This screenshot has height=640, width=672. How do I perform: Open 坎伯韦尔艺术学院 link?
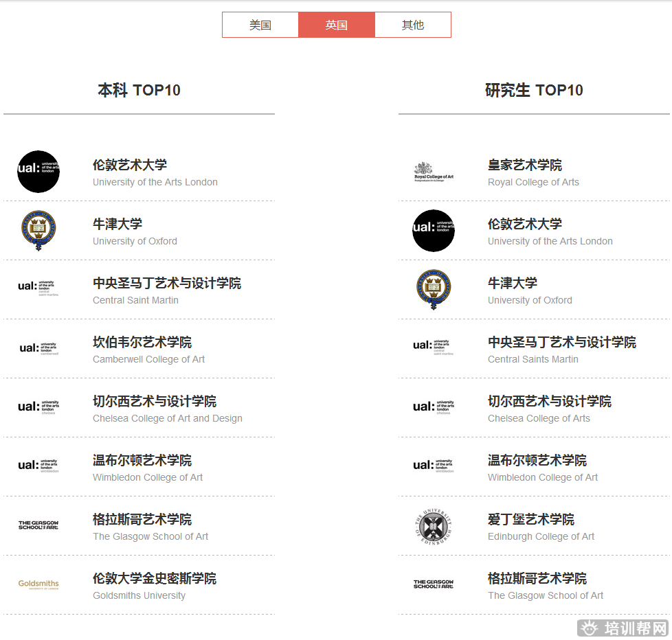(142, 342)
